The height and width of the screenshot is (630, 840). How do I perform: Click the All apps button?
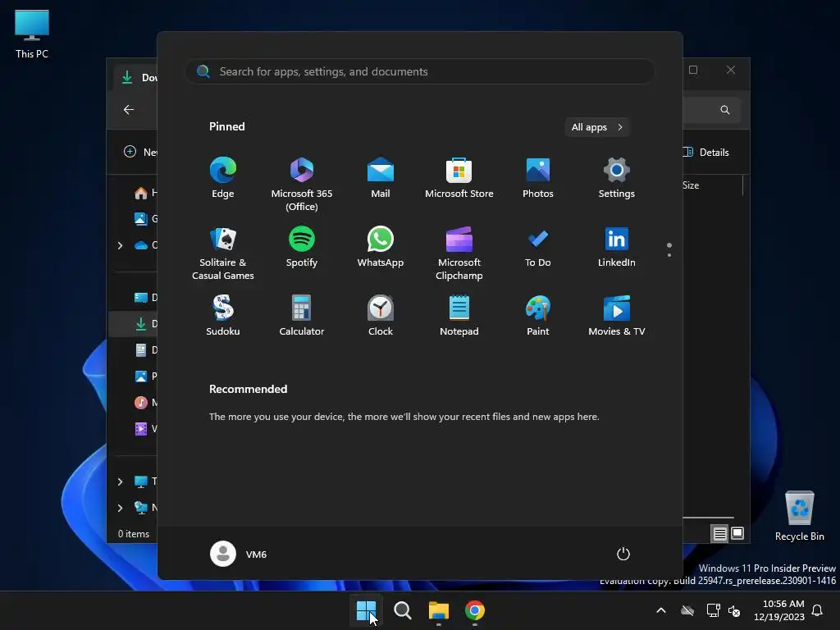pyautogui.click(x=597, y=127)
